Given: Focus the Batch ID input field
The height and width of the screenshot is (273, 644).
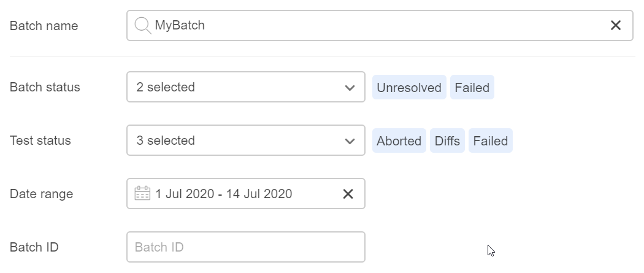Looking at the screenshot, I should [245, 247].
